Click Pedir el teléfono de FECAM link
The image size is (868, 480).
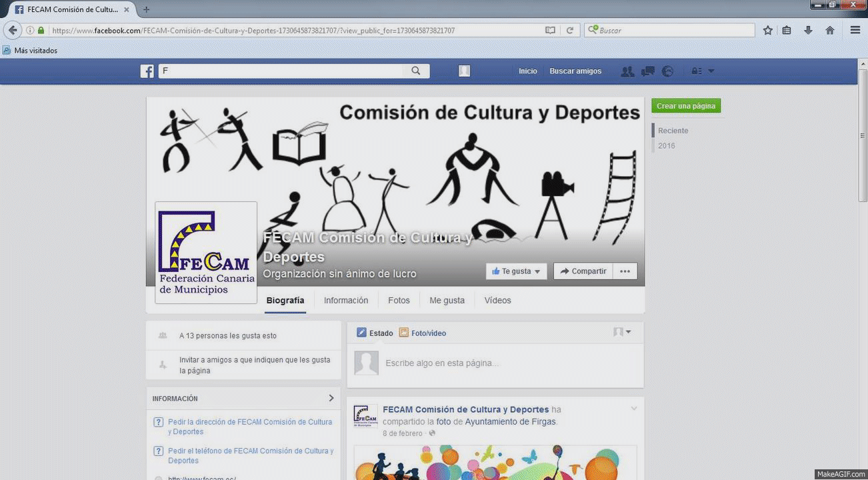(x=251, y=455)
